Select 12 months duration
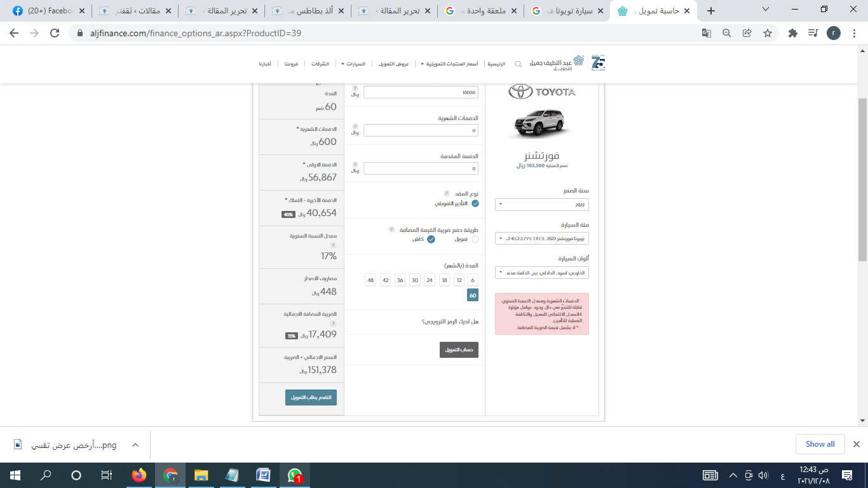The width and height of the screenshot is (868, 488). tap(459, 280)
